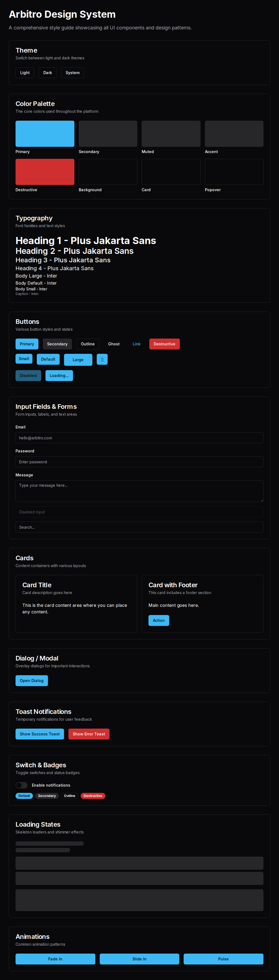The width and height of the screenshot is (279, 980).
Task: Click the small icon-only button in Buttons
Action: [102, 359]
